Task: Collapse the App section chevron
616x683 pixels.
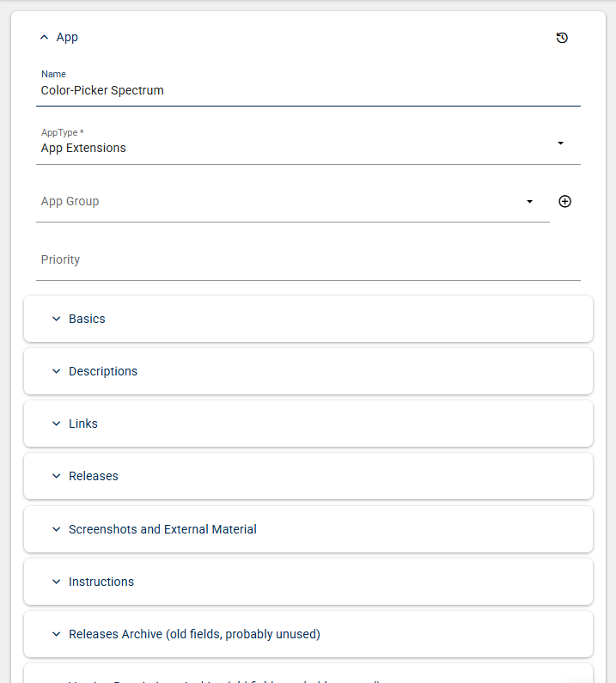Action: point(45,38)
